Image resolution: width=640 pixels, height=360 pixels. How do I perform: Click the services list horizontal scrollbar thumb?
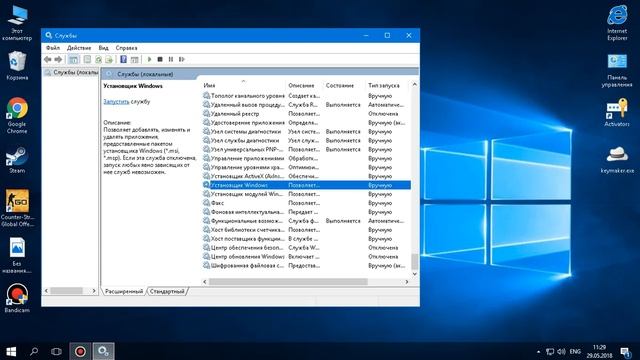(x=288, y=282)
